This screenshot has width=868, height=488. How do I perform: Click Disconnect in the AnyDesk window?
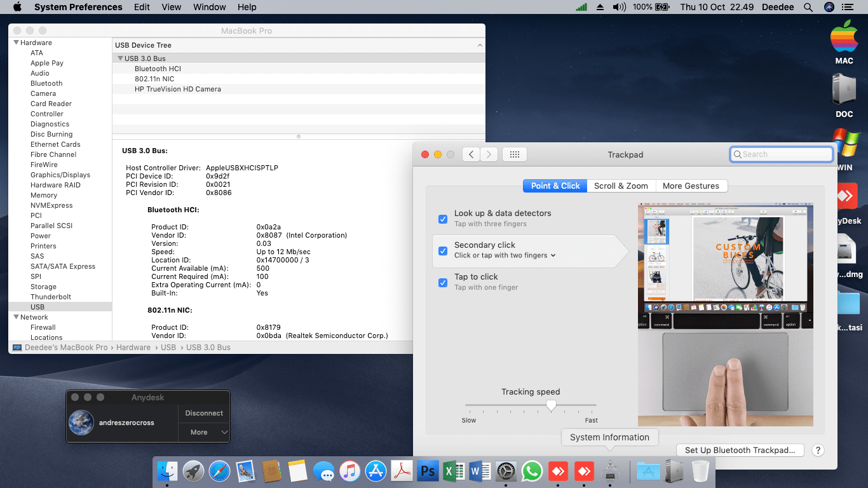coord(204,413)
